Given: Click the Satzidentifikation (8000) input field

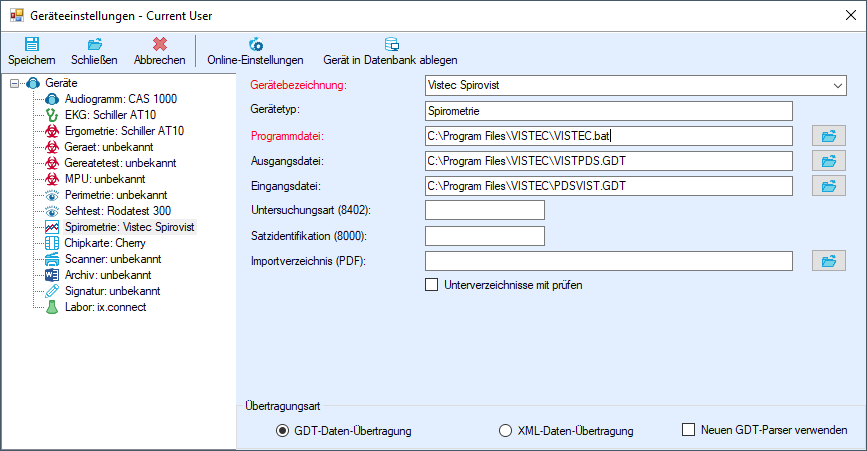Looking at the screenshot, I should click(485, 236).
